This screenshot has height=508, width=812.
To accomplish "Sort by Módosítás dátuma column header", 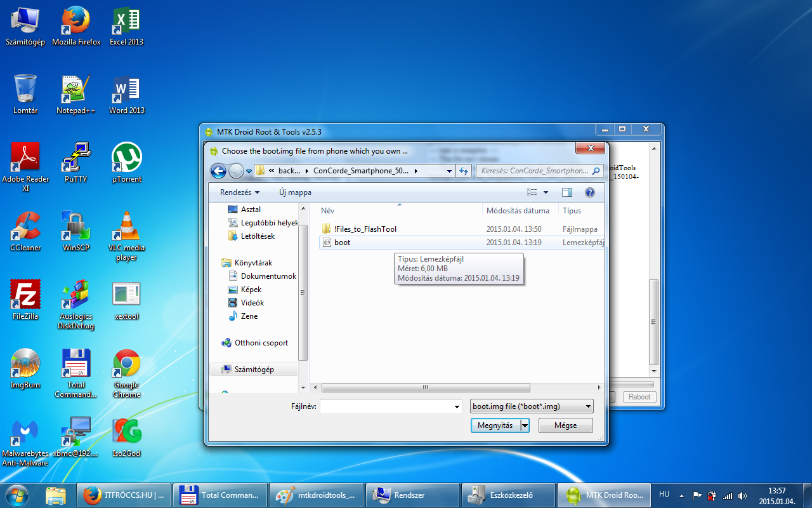I will click(518, 211).
